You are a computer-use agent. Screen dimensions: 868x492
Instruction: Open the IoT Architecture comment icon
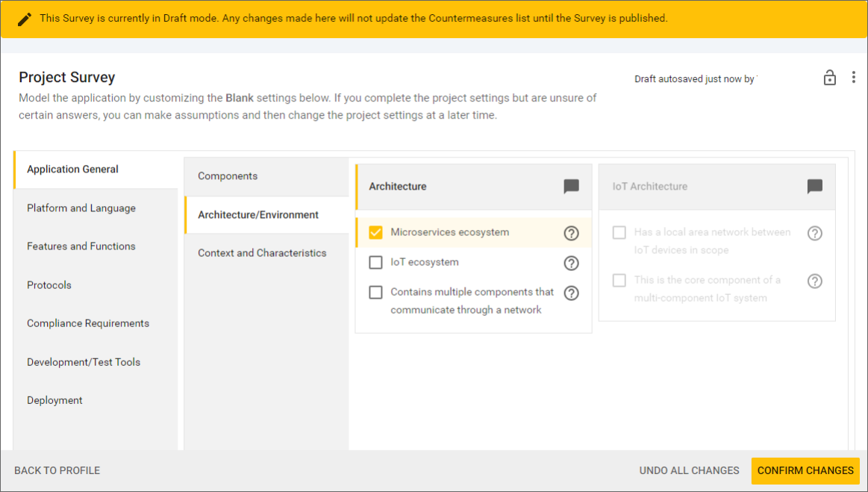[x=815, y=187]
